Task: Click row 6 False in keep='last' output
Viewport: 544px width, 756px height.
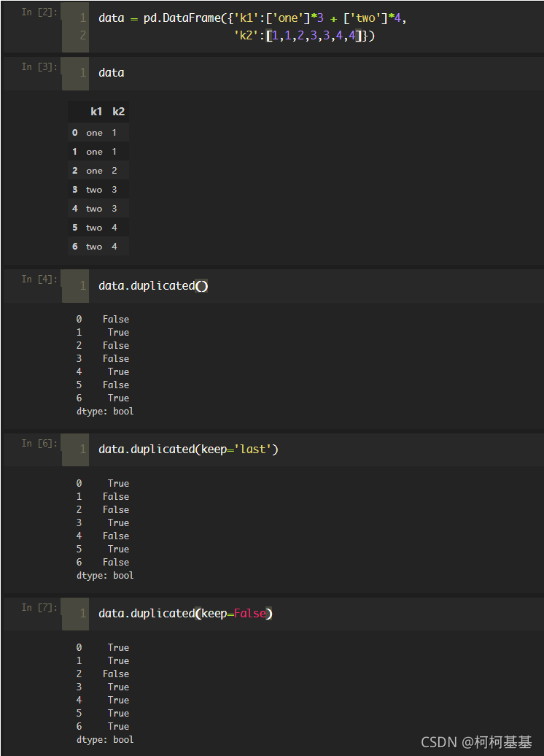Action: pyautogui.click(x=116, y=562)
